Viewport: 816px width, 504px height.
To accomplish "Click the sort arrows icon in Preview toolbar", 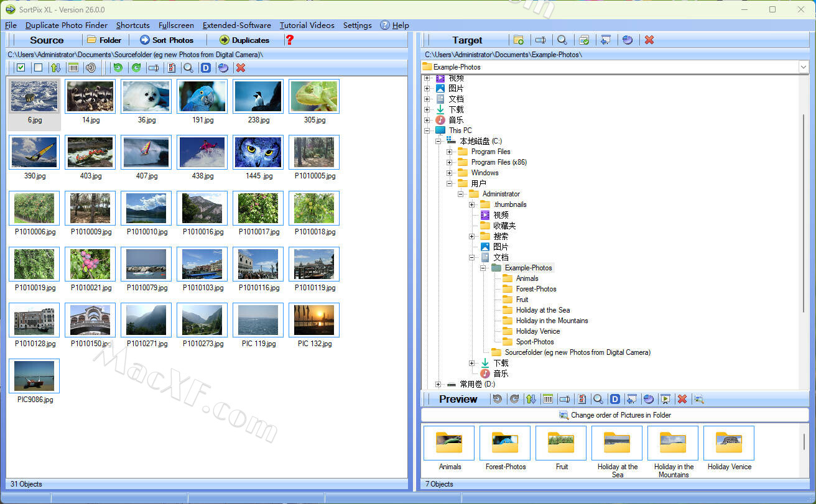I will [531, 399].
